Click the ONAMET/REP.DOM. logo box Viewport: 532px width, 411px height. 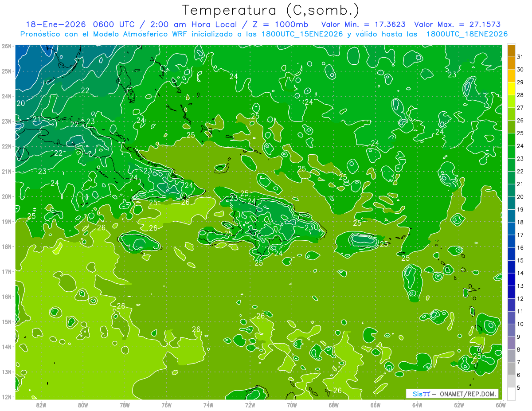[x=452, y=394]
